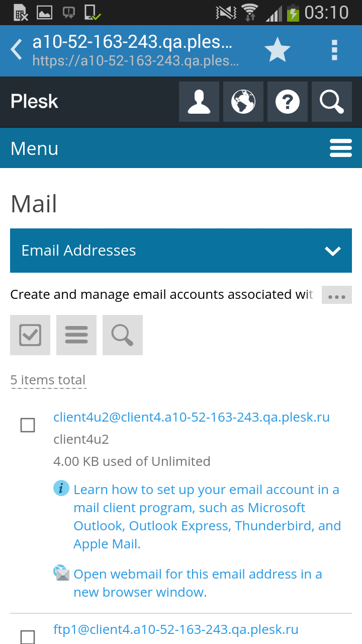The width and height of the screenshot is (362, 644).
Task: Expand the truncated description with ellipsis button
Action: (x=336, y=295)
